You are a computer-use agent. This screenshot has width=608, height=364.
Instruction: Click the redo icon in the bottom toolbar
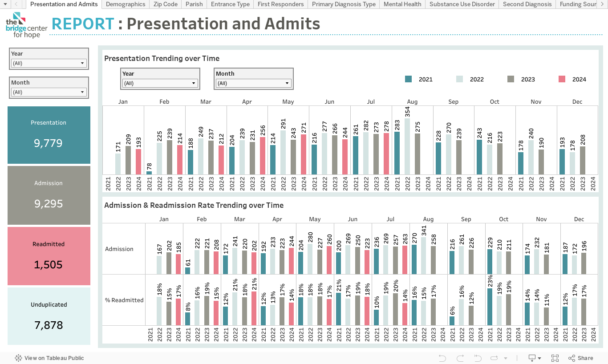click(460, 358)
